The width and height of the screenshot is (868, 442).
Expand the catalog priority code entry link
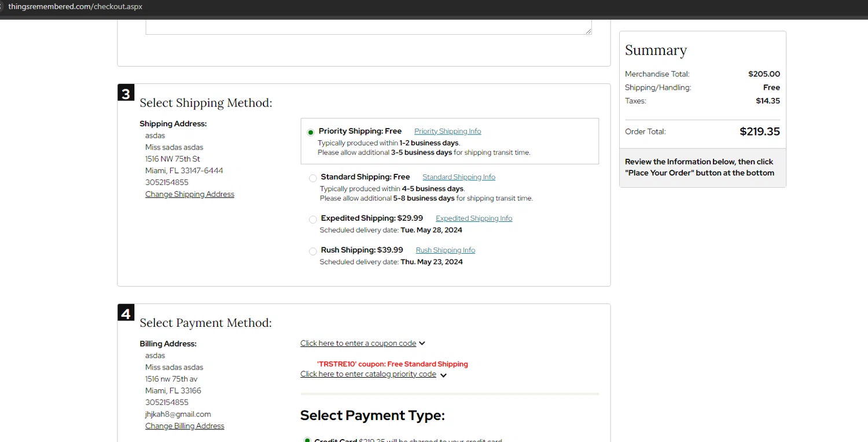click(368, 374)
